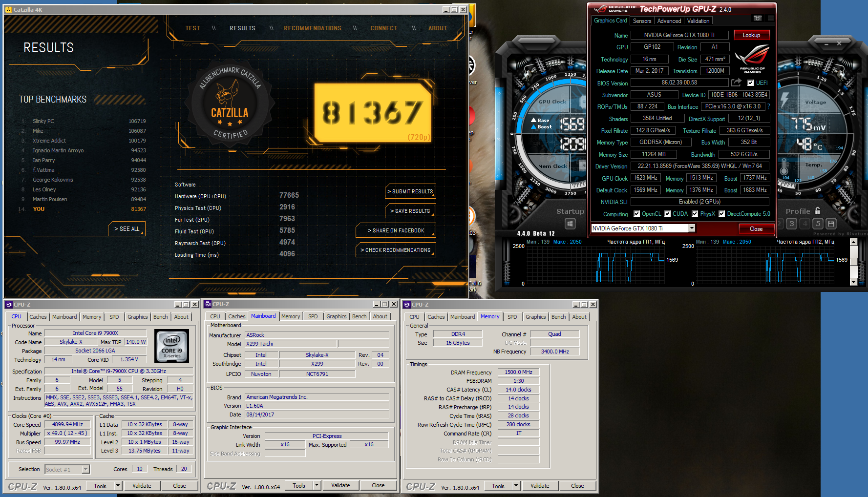Open Caches tab in the CPU-Z CPU window
Screen dimensions: 868x497
(x=38, y=317)
